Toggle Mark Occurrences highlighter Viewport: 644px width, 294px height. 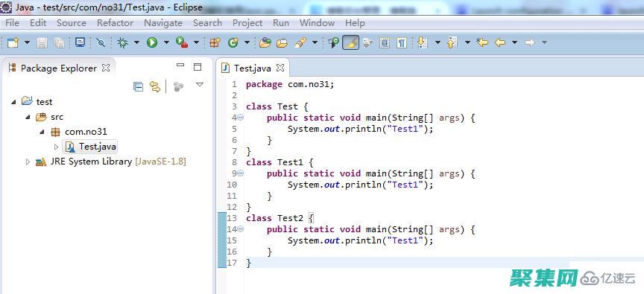(x=351, y=42)
